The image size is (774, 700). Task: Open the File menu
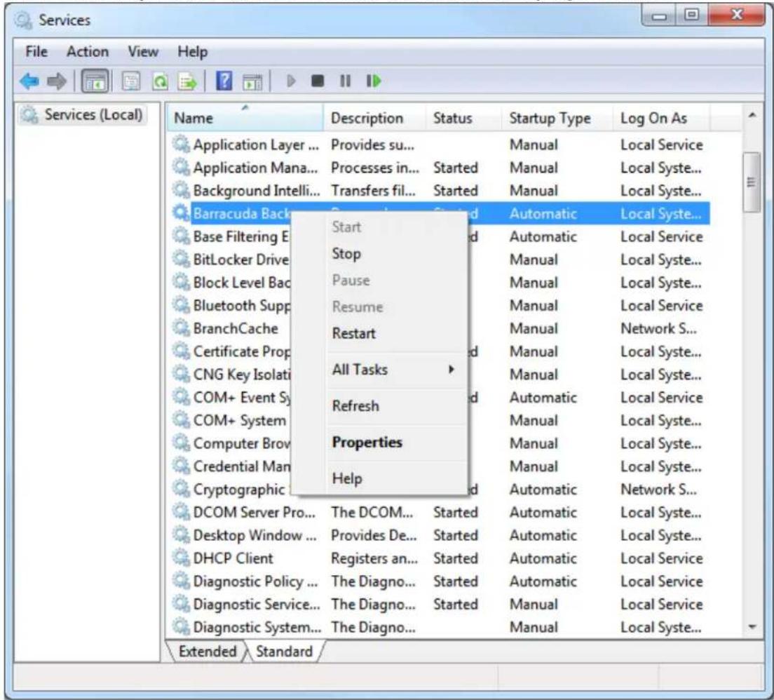[x=36, y=51]
